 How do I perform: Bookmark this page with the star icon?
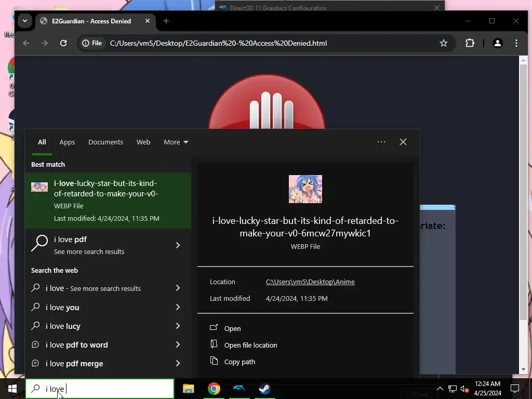444,43
